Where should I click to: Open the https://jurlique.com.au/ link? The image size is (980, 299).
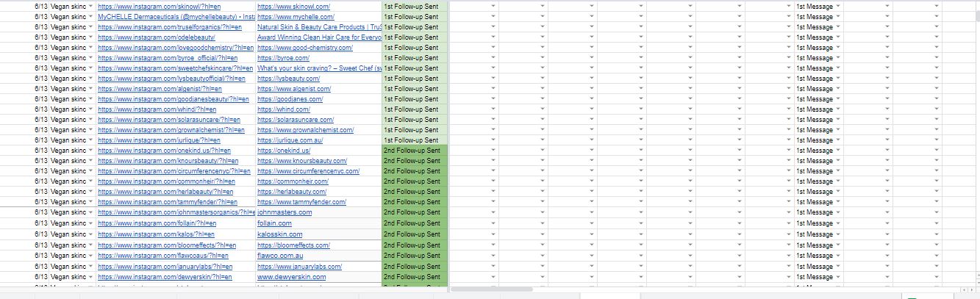click(x=290, y=140)
